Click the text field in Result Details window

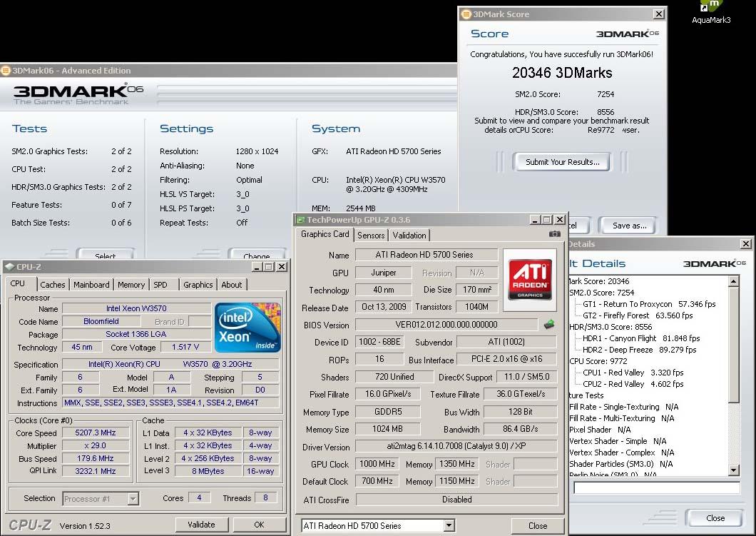tap(656, 487)
